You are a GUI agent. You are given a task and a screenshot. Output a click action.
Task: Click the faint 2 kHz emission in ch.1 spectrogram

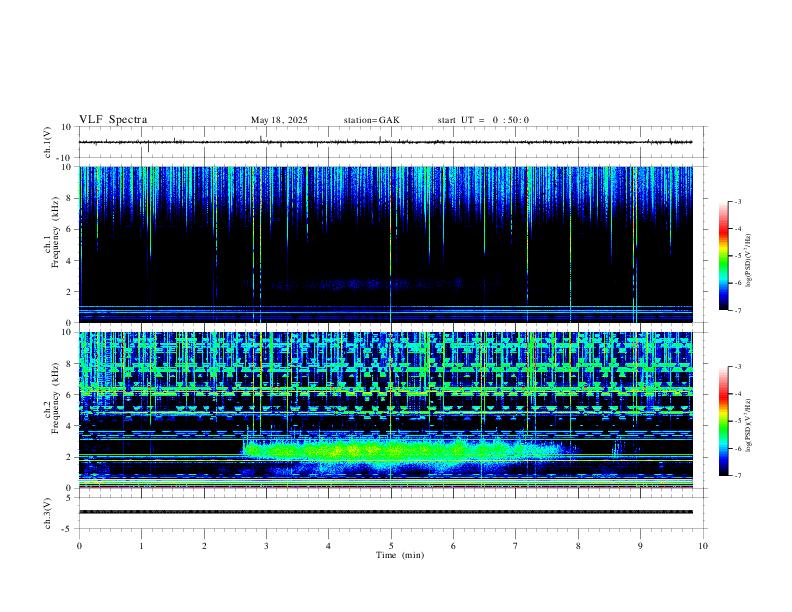tap(364, 285)
